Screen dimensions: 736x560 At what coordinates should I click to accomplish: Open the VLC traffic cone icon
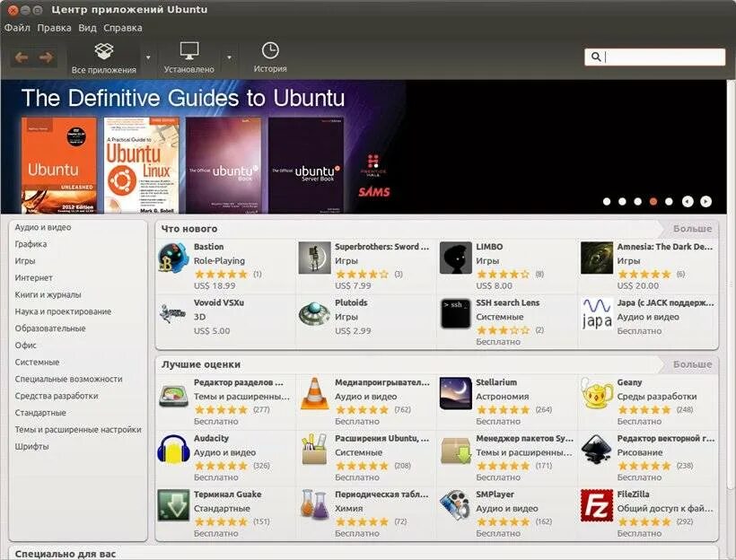314,393
